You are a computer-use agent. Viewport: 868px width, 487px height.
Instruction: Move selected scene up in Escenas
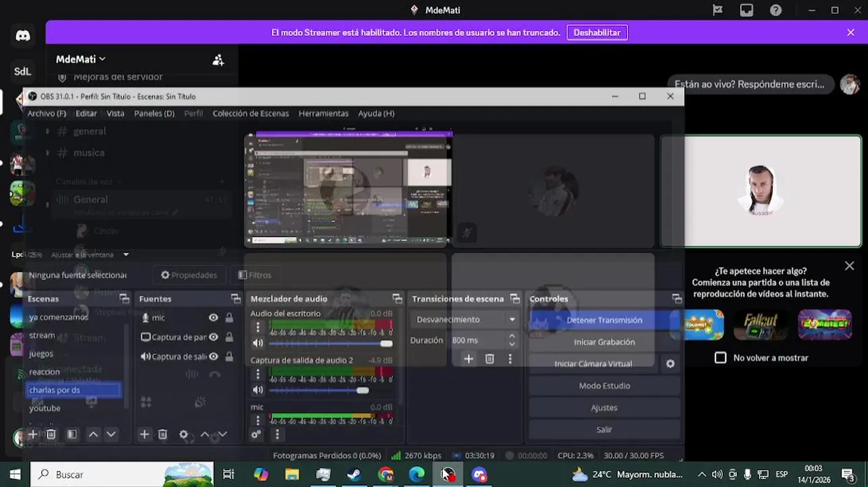(x=93, y=434)
